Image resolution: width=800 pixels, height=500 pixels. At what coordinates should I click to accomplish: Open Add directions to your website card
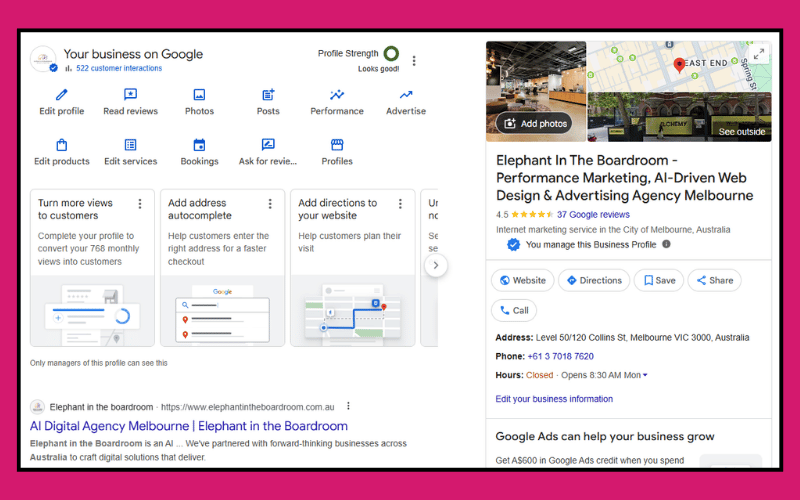coord(353,268)
